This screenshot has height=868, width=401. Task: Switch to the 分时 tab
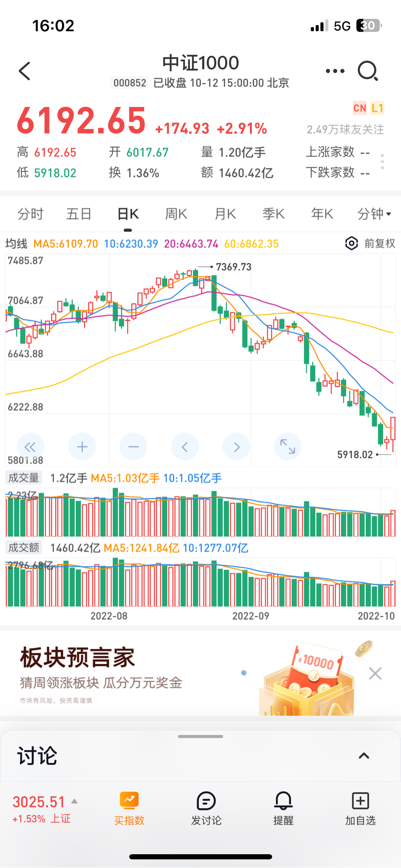point(31,214)
